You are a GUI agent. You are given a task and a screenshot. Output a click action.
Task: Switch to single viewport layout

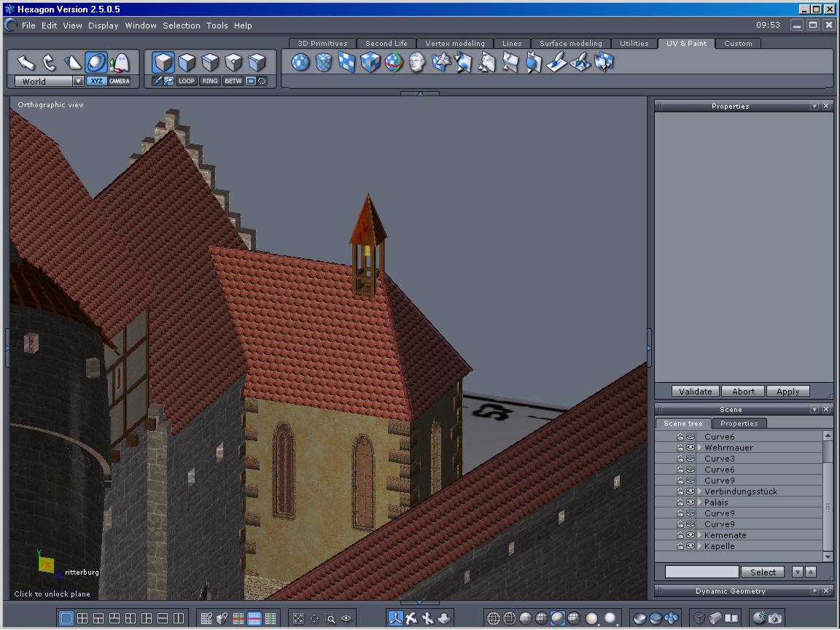tap(66, 619)
